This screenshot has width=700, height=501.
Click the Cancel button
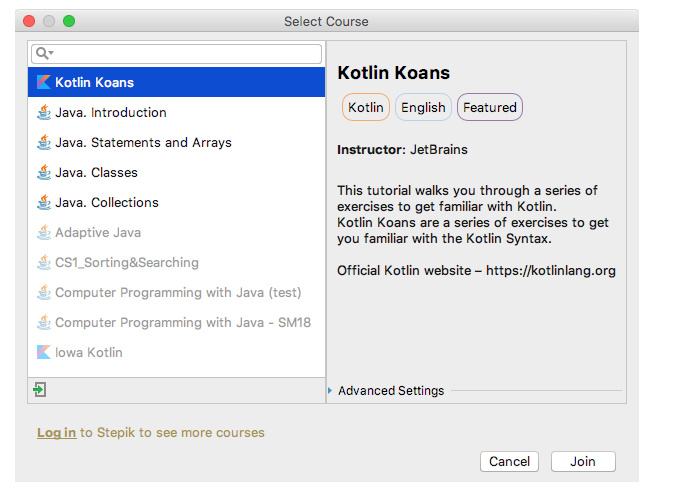509,461
